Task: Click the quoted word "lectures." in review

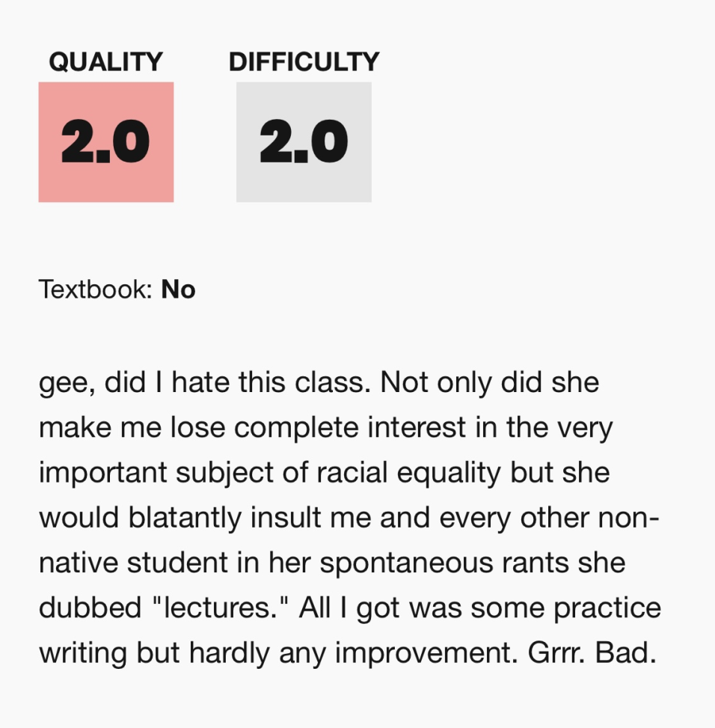Action: click(220, 608)
